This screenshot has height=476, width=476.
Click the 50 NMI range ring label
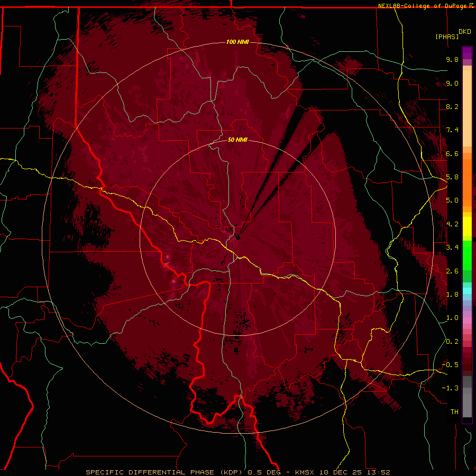click(x=237, y=140)
